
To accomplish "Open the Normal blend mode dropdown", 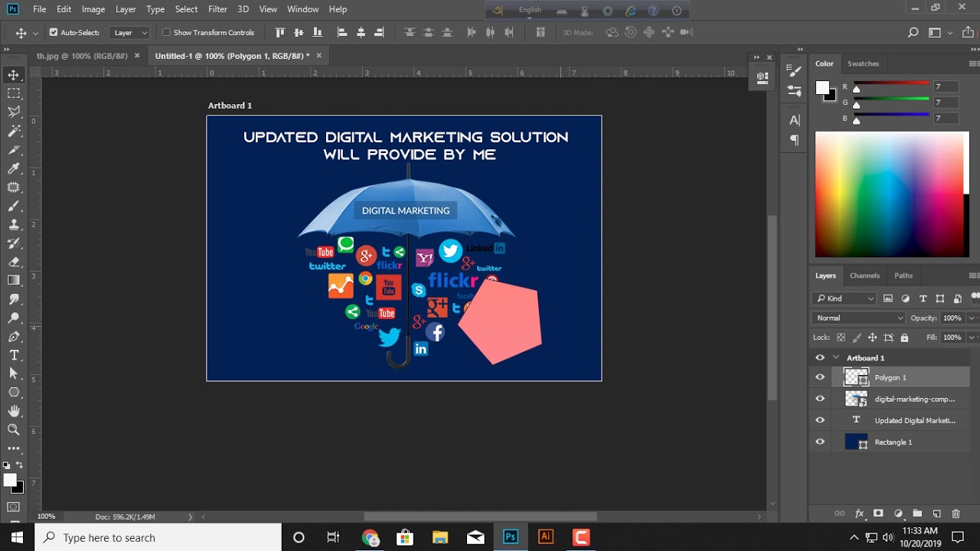I will (x=859, y=318).
